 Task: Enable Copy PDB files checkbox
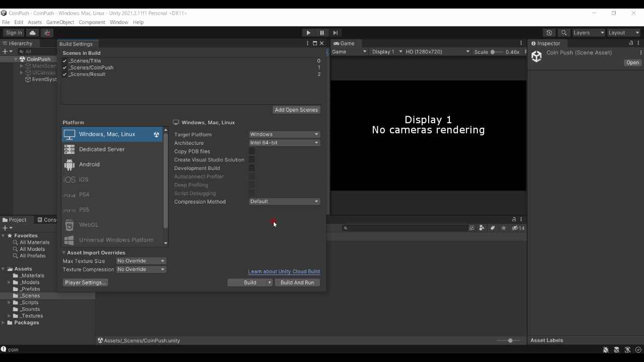click(x=252, y=151)
